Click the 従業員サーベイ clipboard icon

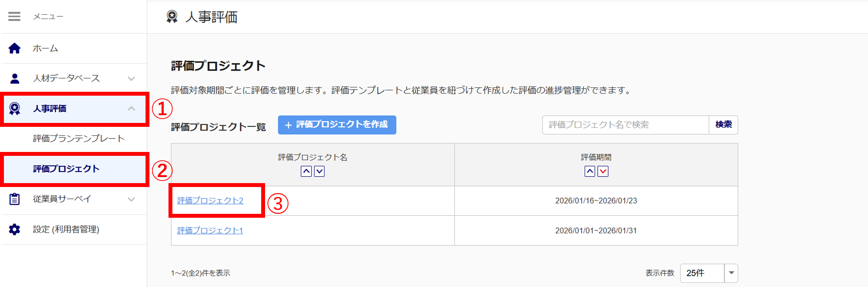15,199
